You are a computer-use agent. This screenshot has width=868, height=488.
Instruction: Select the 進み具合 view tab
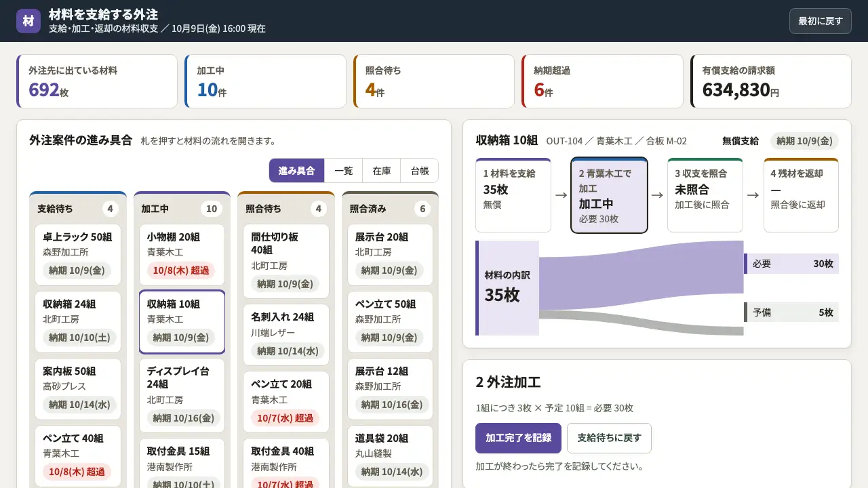click(x=296, y=171)
